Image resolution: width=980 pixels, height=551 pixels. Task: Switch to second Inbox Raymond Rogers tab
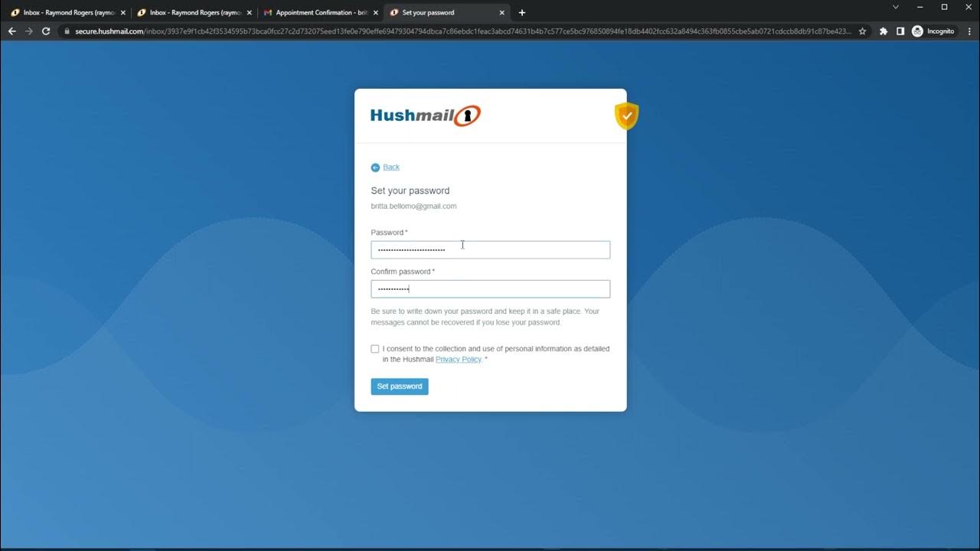(194, 13)
